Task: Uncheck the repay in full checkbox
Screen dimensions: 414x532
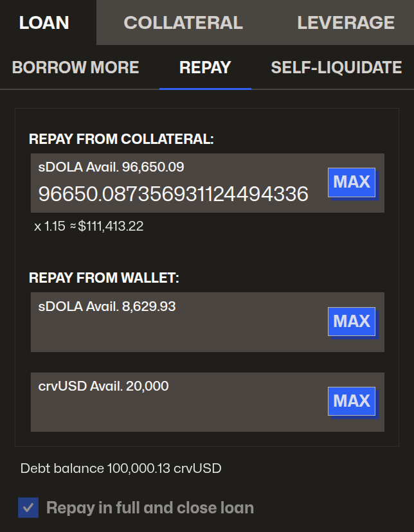Action: point(28,508)
